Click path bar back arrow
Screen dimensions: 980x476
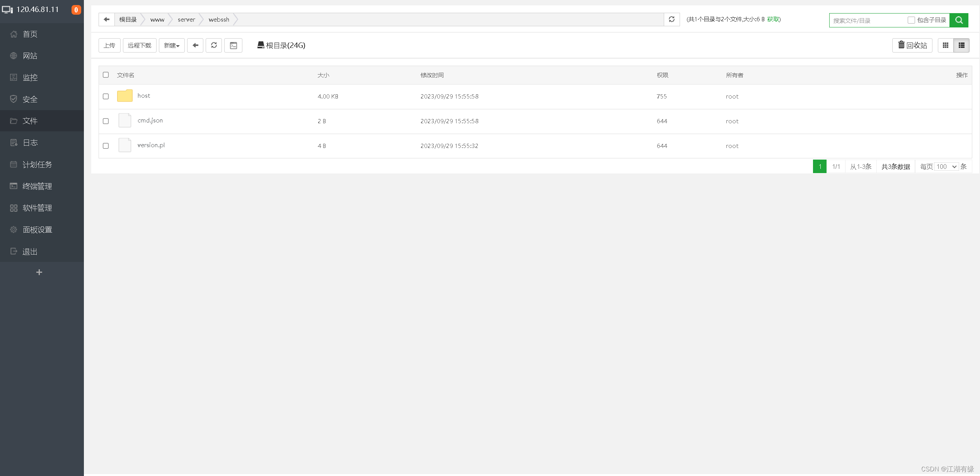click(x=107, y=19)
